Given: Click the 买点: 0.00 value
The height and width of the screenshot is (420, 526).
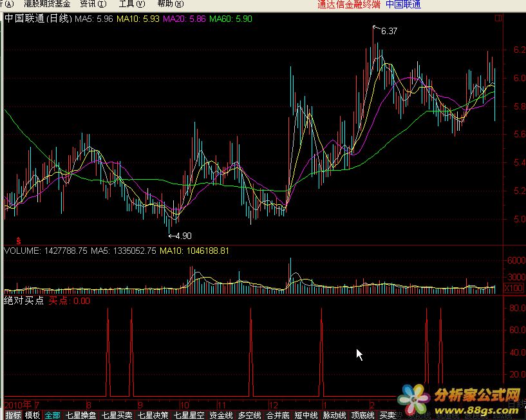Looking at the screenshot, I should (70, 301).
